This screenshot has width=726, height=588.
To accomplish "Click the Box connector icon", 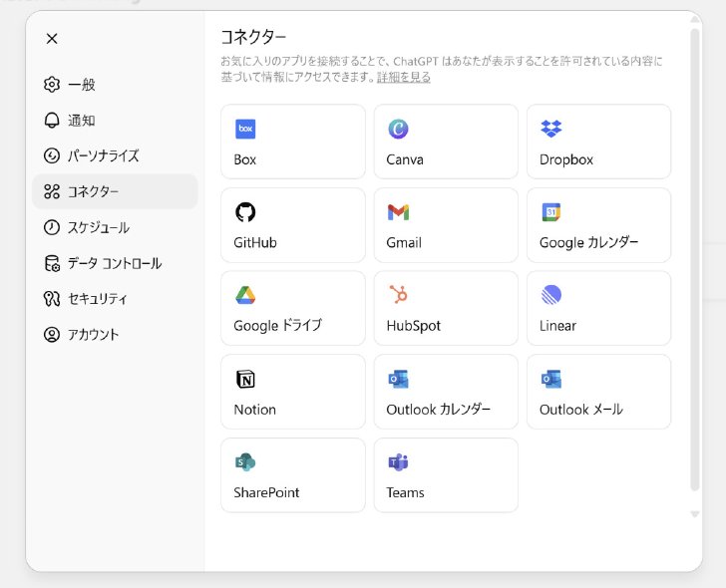I will tap(245, 129).
